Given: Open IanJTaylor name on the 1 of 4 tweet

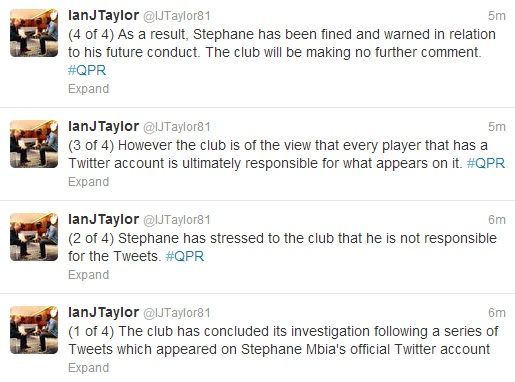Looking at the screenshot, I should 103,313.
